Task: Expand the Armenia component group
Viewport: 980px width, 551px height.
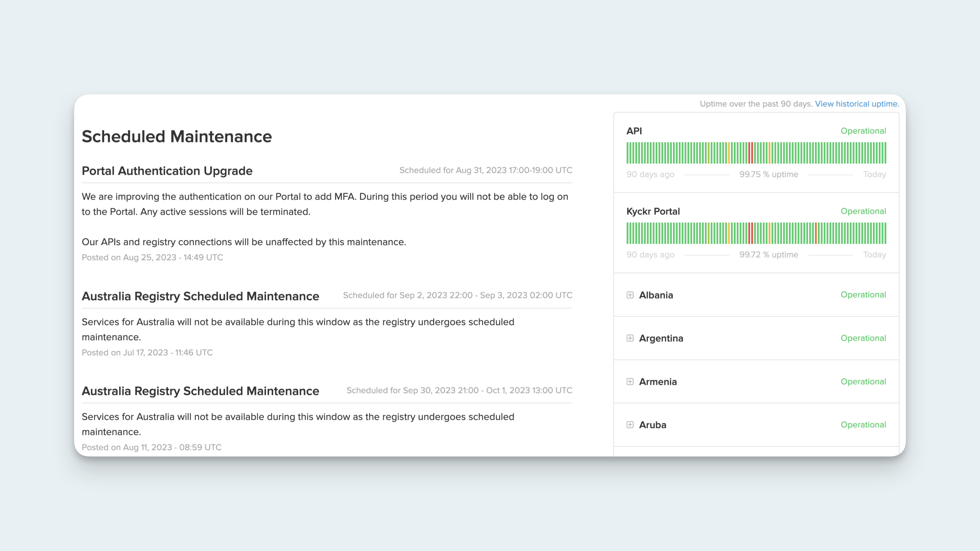Action: [630, 382]
